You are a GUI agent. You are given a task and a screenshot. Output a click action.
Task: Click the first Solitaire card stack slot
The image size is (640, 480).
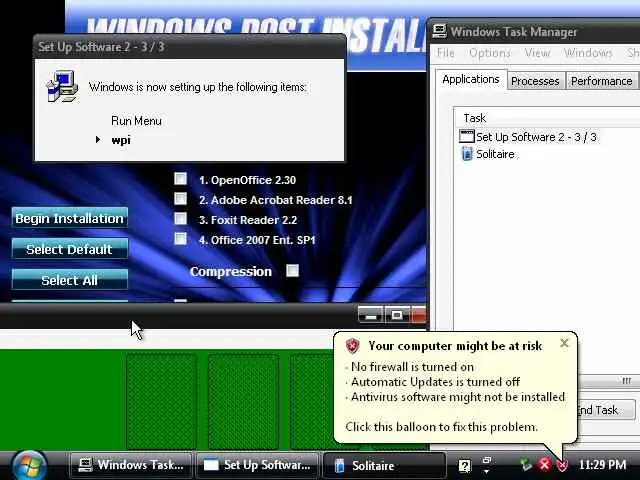click(x=161, y=402)
